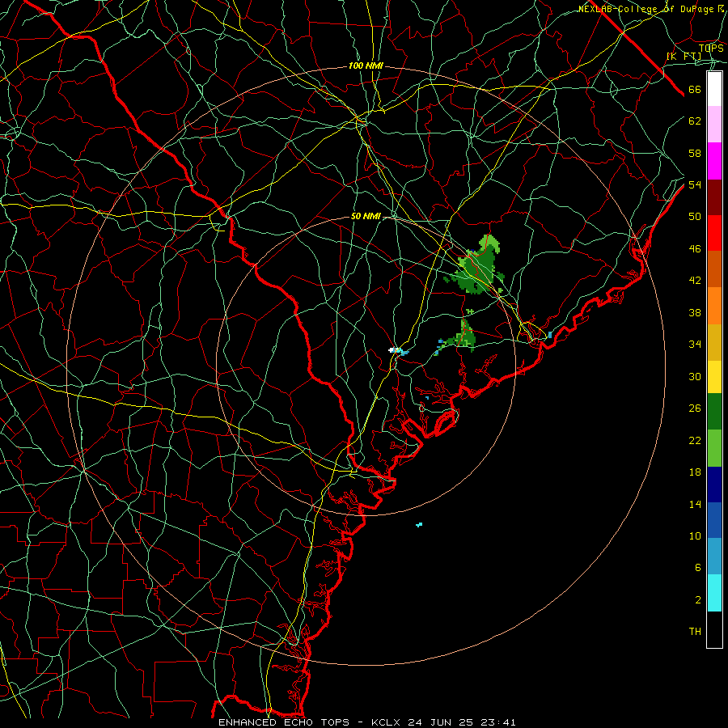The image size is (728, 728).
Task: Click the smaller green echo south of main cell
Action: point(464,336)
